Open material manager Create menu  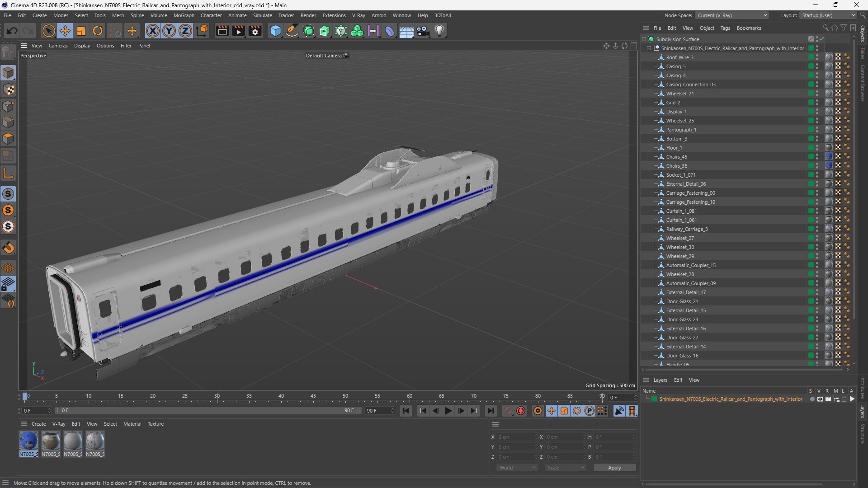[38, 424]
